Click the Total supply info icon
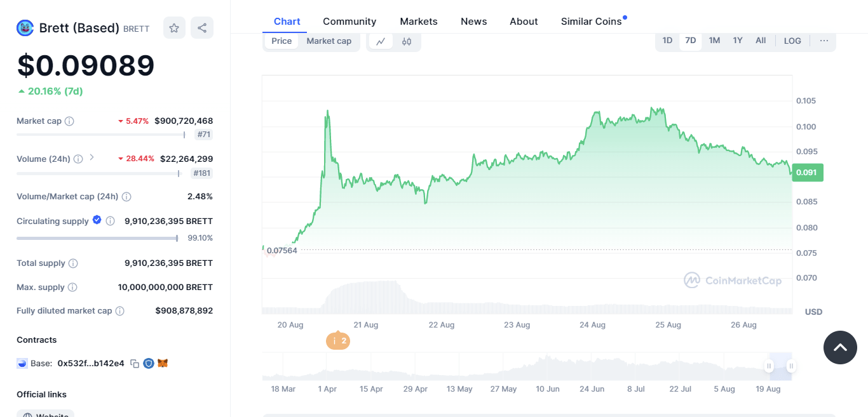 click(x=73, y=263)
